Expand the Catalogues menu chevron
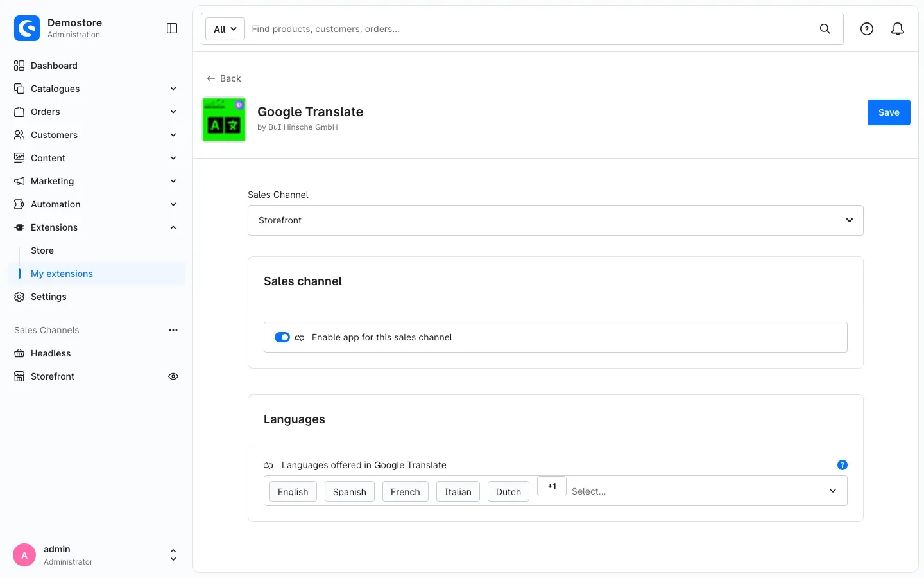Viewport: 924px width, 578px height. [173, 89]
